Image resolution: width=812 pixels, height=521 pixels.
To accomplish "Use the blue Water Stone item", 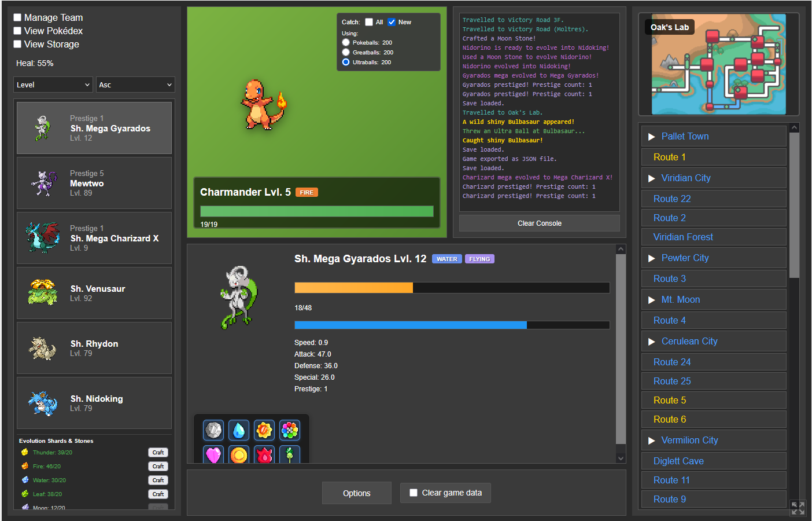I will (x=239, y=430).
